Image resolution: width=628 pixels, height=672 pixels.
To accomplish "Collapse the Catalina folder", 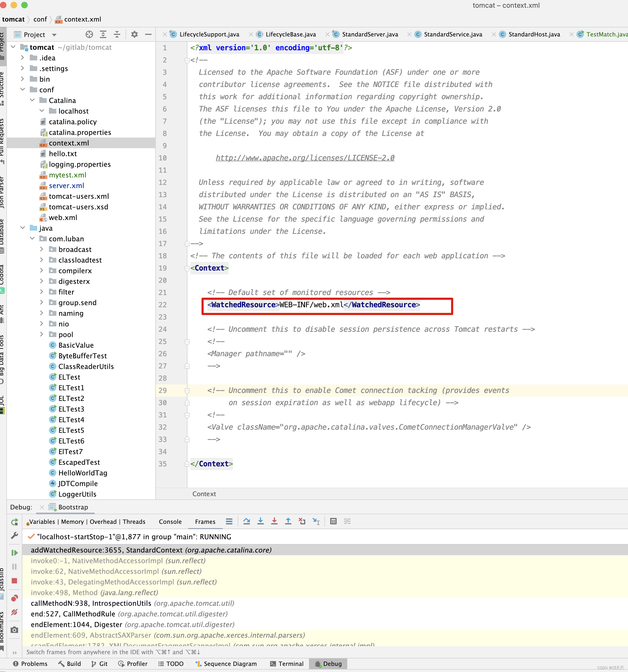I will click(x=32, y=100).
